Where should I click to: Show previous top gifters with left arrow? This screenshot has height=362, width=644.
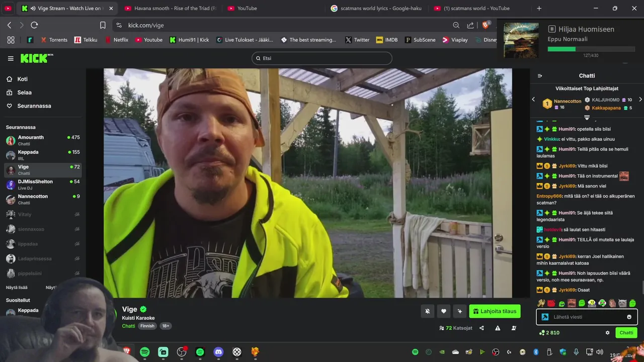coord(534,100)
